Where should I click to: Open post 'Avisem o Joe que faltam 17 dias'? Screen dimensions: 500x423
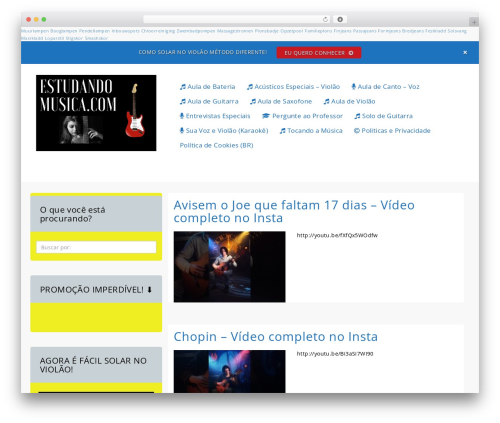pyautogui.click(x=294, y=211)
